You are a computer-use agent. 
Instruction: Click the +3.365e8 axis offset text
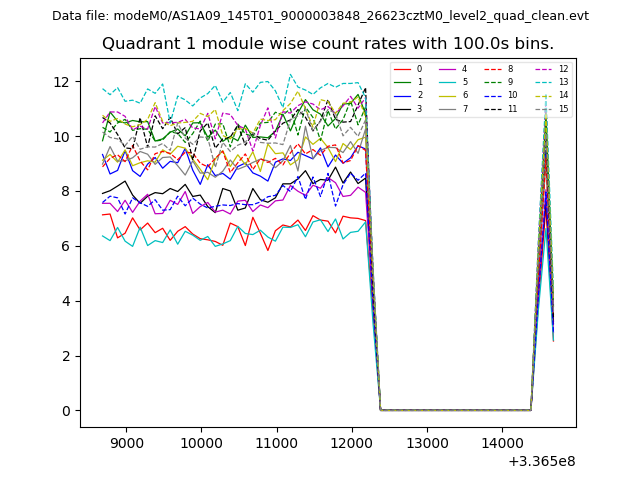coord(542,461)
